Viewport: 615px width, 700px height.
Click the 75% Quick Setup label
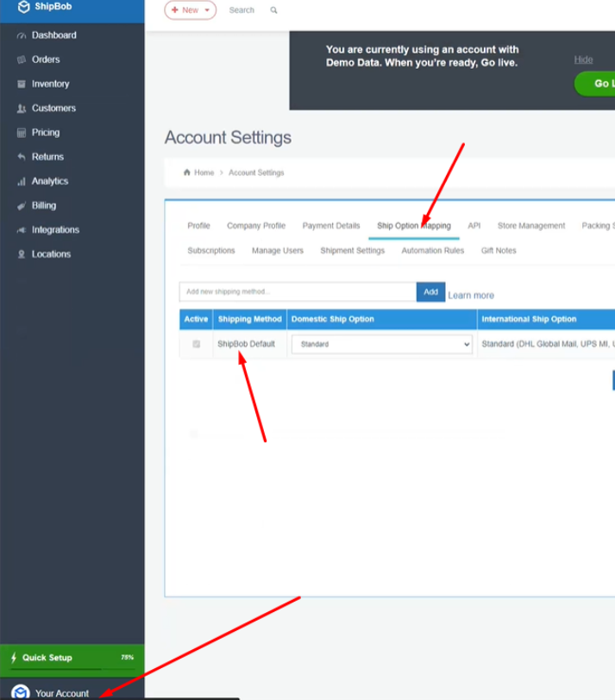point(128,657)
